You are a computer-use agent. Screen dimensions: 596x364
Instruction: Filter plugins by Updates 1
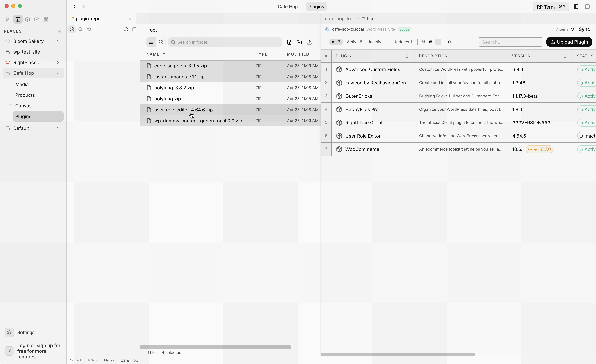(402, 42)
